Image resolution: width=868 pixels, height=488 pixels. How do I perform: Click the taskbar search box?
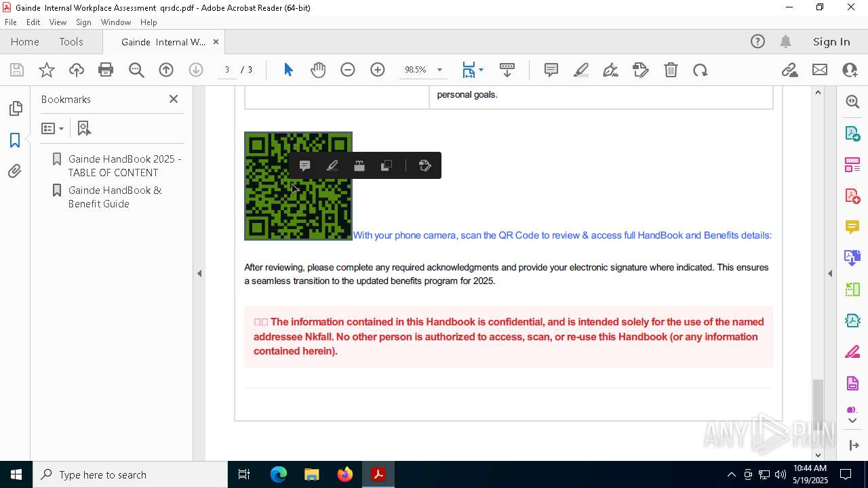click(x=130, y=474)
